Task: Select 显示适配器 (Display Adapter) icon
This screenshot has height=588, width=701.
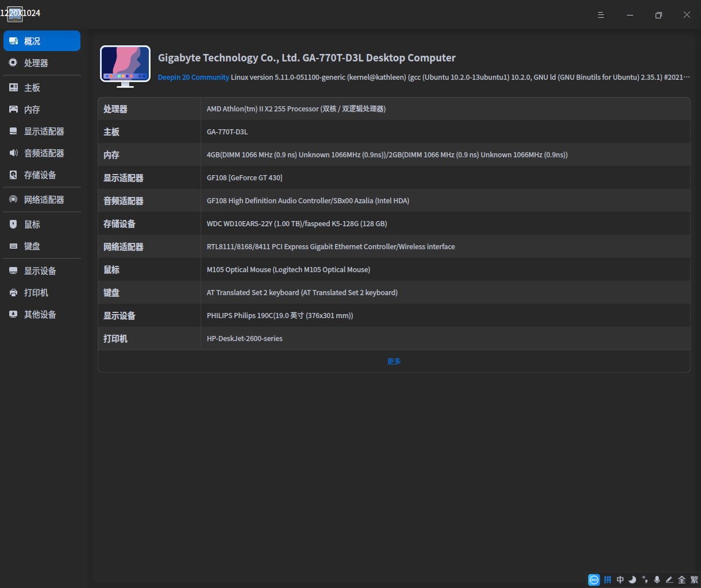Action: (13, 131)
